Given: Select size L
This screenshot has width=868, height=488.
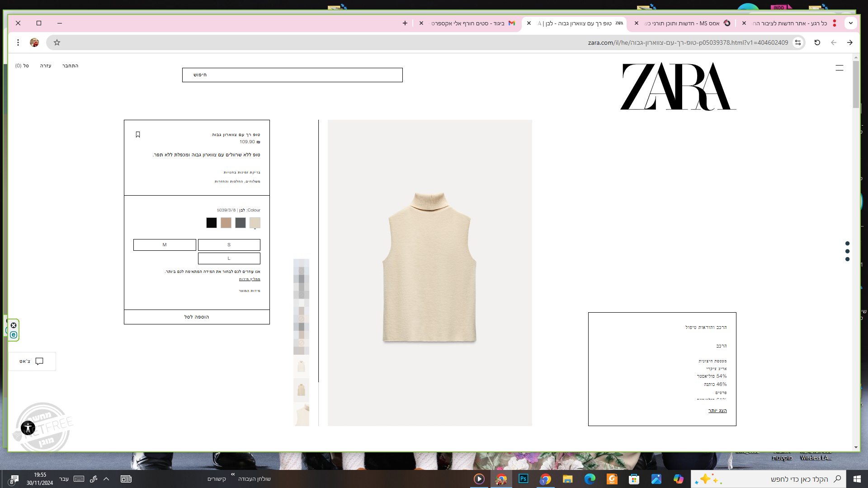Looking at the screenshot, I should coord(229,258).
